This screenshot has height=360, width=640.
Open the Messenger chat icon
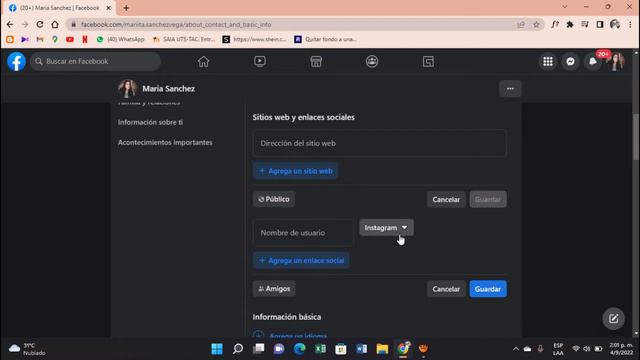570,62
